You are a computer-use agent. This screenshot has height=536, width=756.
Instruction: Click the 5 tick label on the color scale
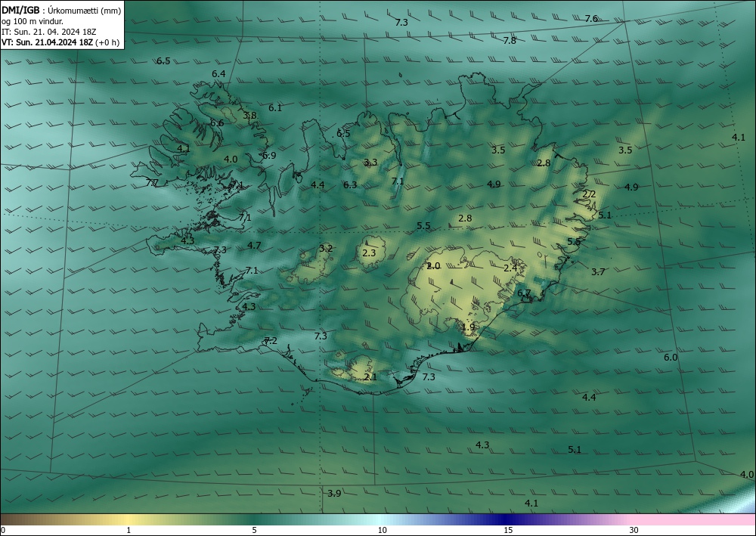click(254, 530)
